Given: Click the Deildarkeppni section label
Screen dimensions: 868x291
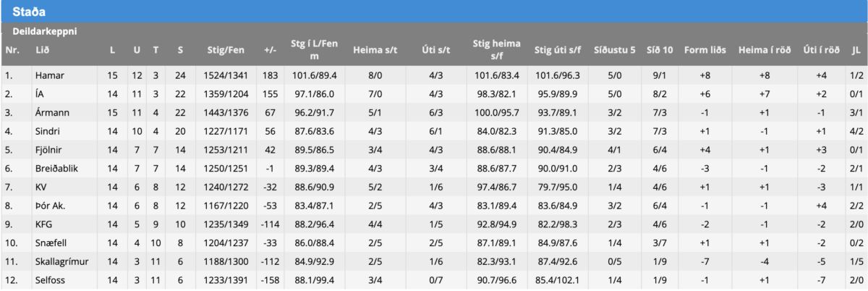Looking at the screenshot, I should coord(45,32).
